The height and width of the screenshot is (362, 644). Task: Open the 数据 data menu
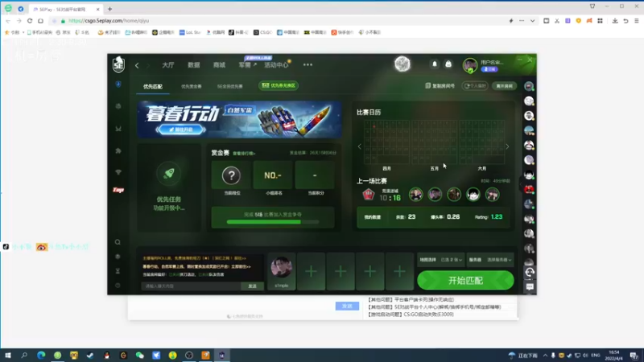tap(194, 65)
